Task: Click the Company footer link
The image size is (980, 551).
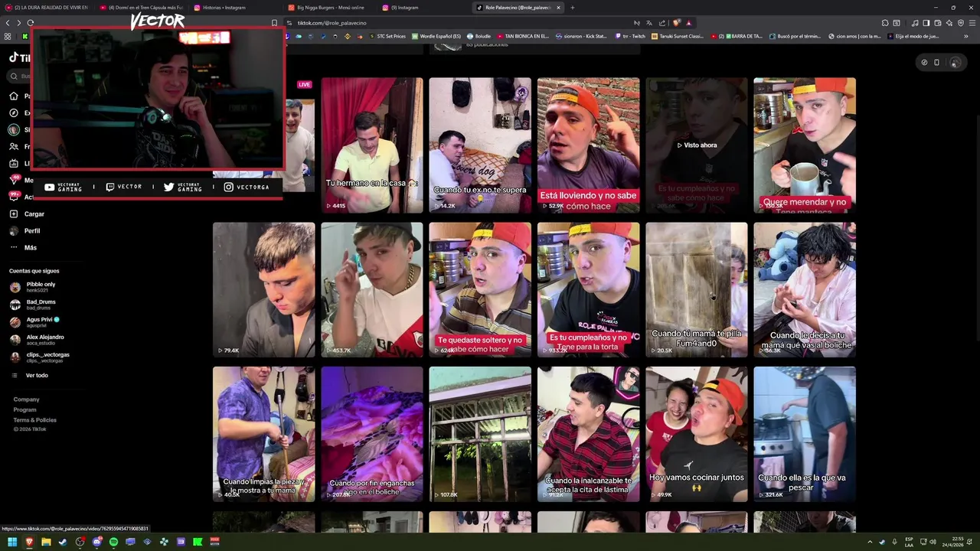Action: coord(26,399)
